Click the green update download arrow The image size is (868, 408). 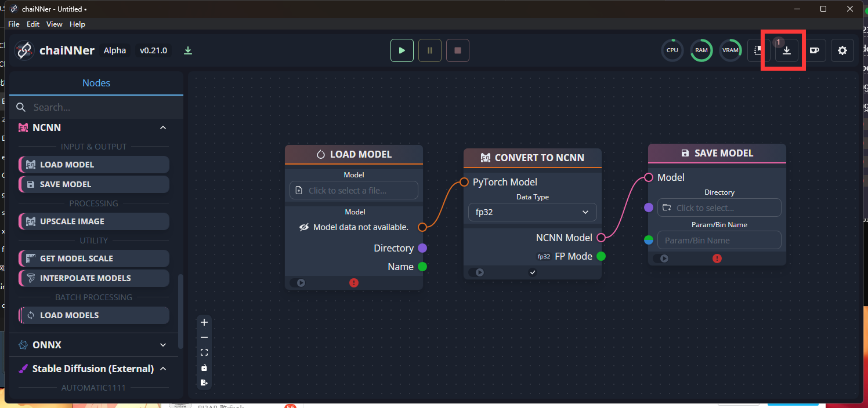(188, 50)
